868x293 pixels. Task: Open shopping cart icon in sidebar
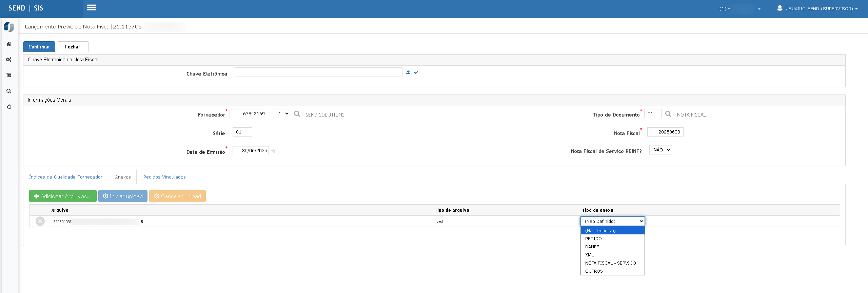click(9, 75)
